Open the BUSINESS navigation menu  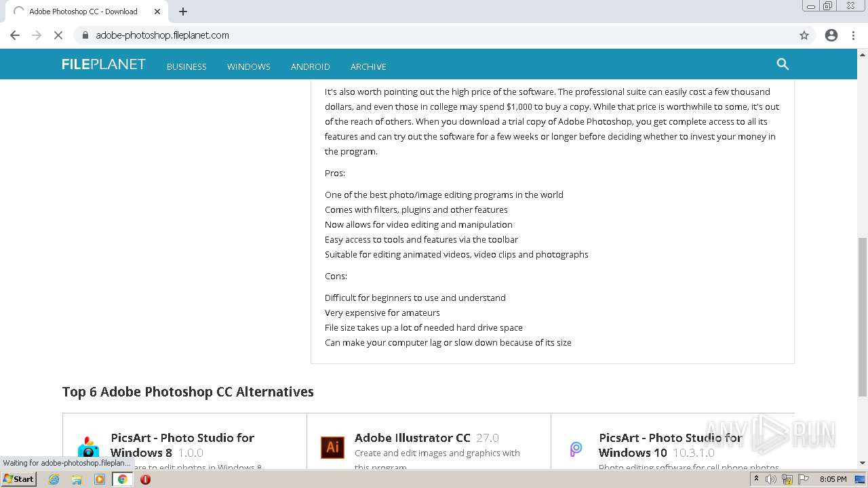point(186,66)
